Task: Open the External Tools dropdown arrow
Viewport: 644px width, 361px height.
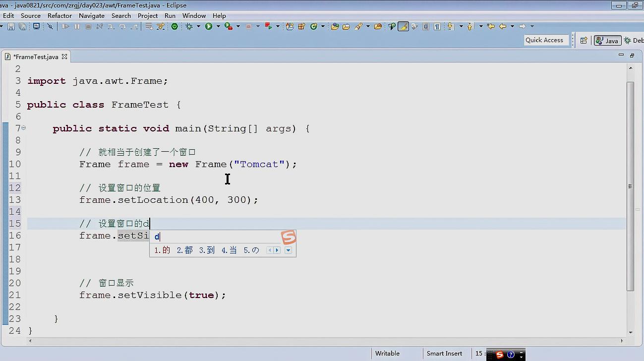Action: [x=278, y=26]
